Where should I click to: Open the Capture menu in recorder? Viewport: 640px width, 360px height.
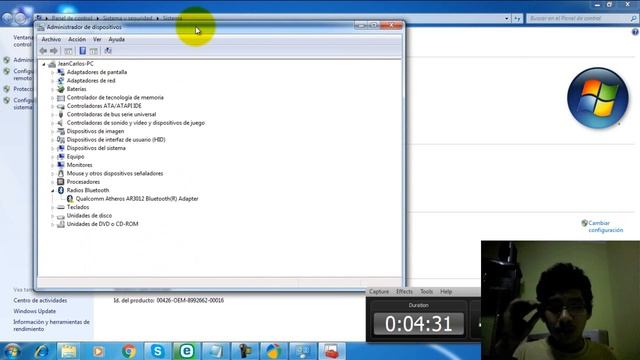click(379, 291)
